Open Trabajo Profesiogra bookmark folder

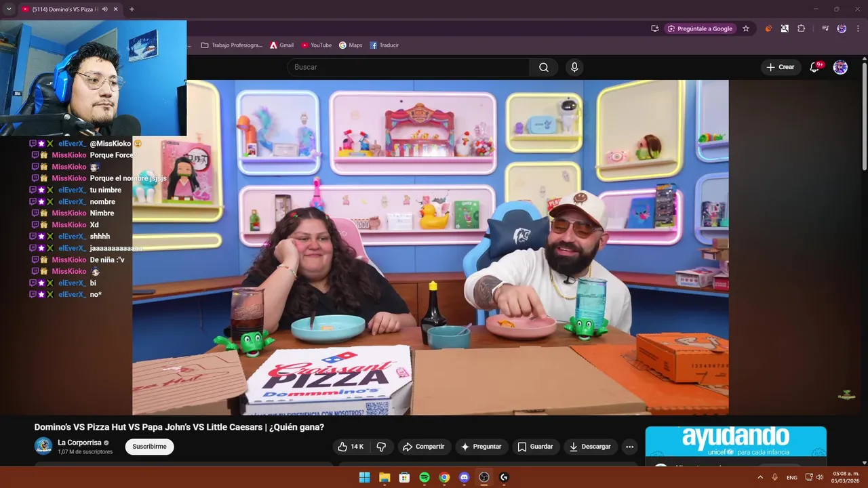(231, 45)
